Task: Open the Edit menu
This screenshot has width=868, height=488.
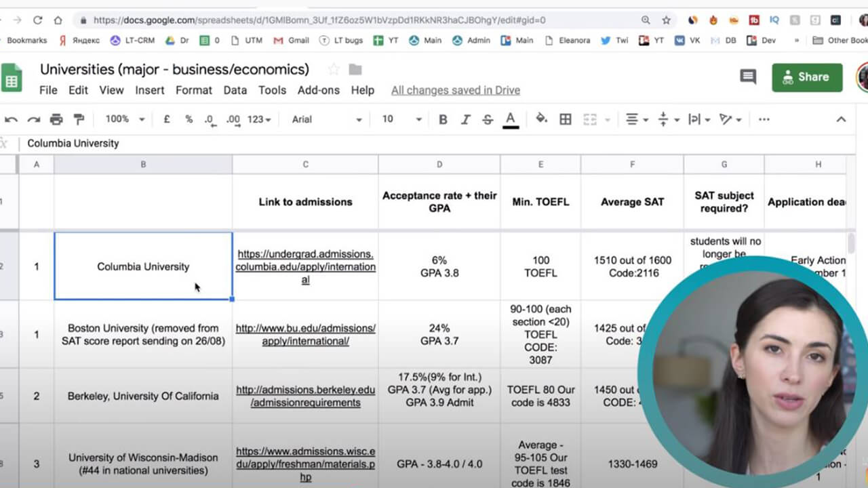Action: tap(78, 90)
